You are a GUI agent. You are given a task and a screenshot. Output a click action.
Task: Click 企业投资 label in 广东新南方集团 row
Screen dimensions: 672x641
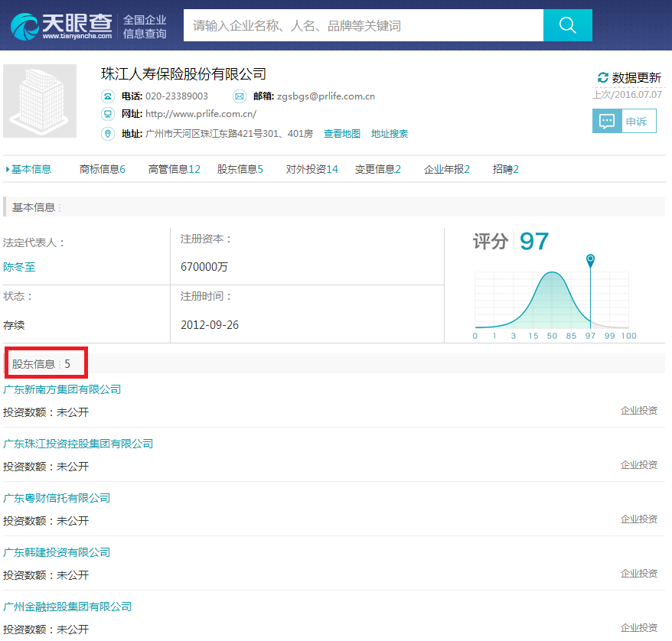[x=638, y=411]
